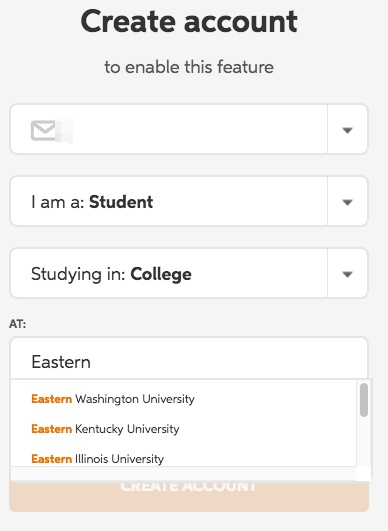Click the 'Create account' heading
The width and height of the screenshot is (388, 531).
coord(189,22)
